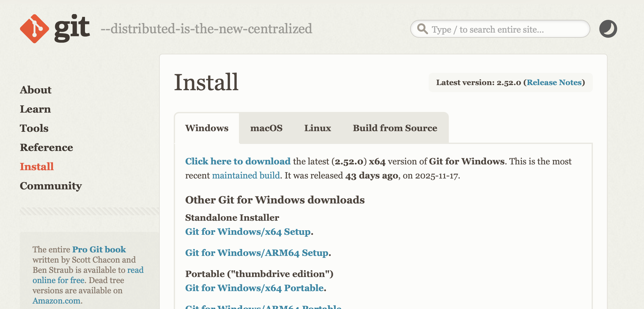Screen dimensions: 644x309
Task: Visit the Community page
Action: (x=51, y=186)
